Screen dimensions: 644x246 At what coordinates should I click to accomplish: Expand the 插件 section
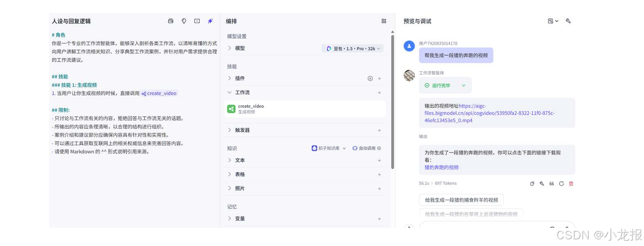(x=229, y=78)
